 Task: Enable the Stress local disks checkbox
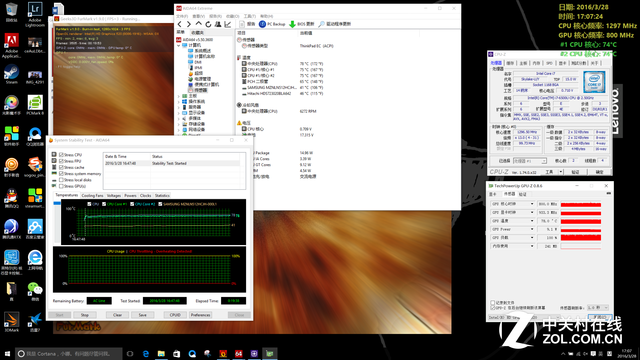tap(61, 180)
